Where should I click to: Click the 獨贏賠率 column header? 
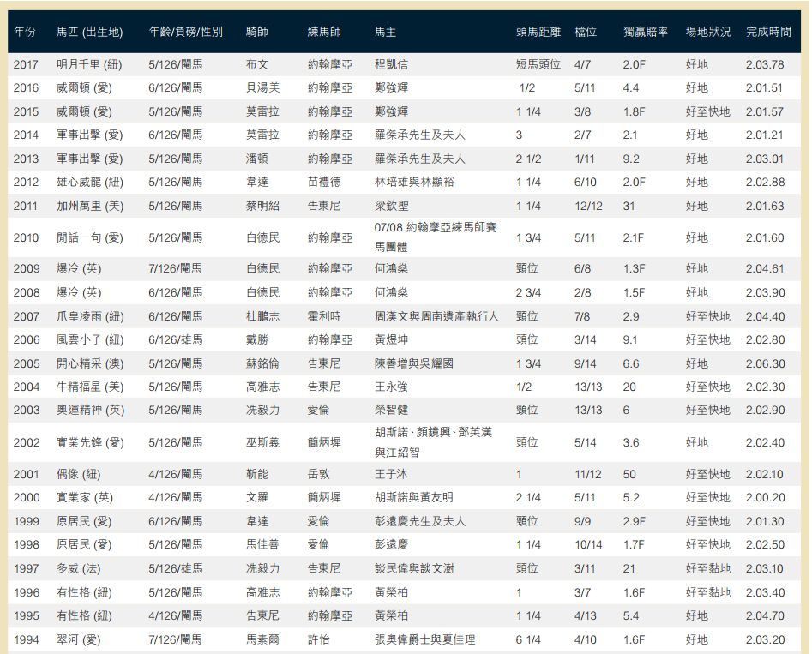pyautogui.click(x=645, y=32)
